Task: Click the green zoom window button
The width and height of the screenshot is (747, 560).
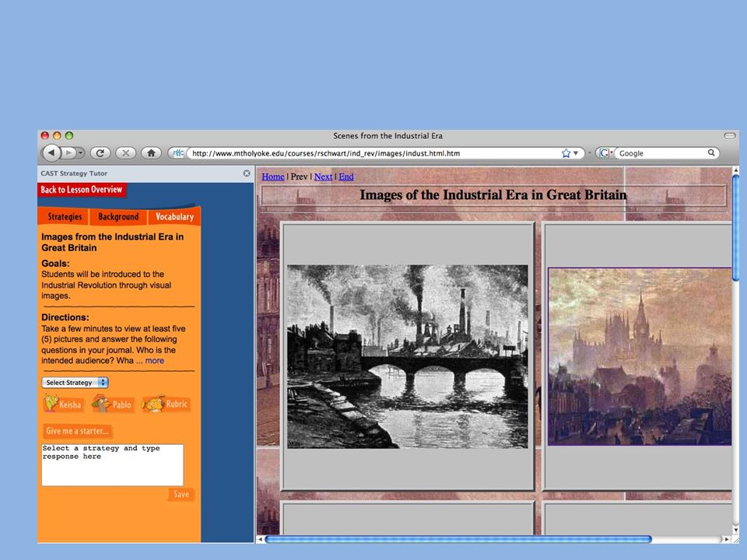Action: point(69,135)
